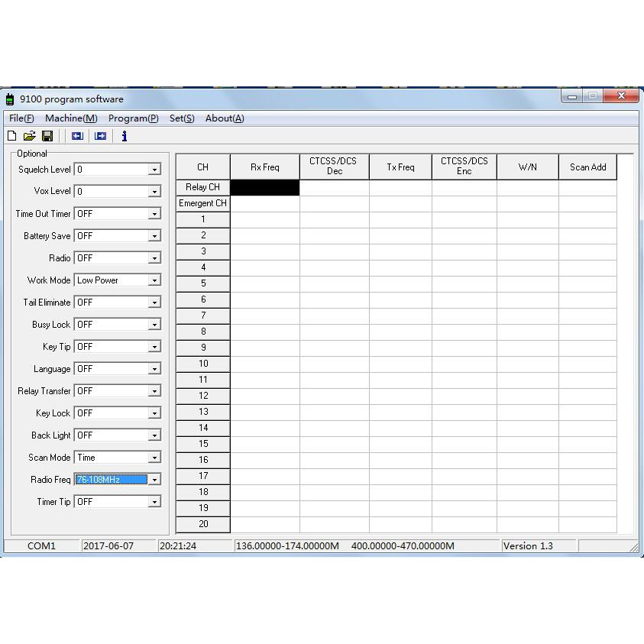Viewport: 644px width, 644px height.
Task: Select the Emergent CH row header
Action: click(202, 204)
